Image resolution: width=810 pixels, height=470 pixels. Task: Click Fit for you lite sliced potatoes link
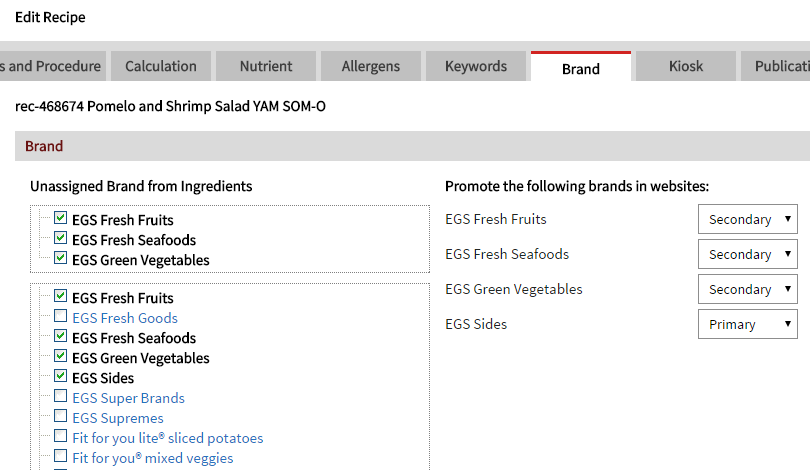pyautogui.click(x=167, y=438)
